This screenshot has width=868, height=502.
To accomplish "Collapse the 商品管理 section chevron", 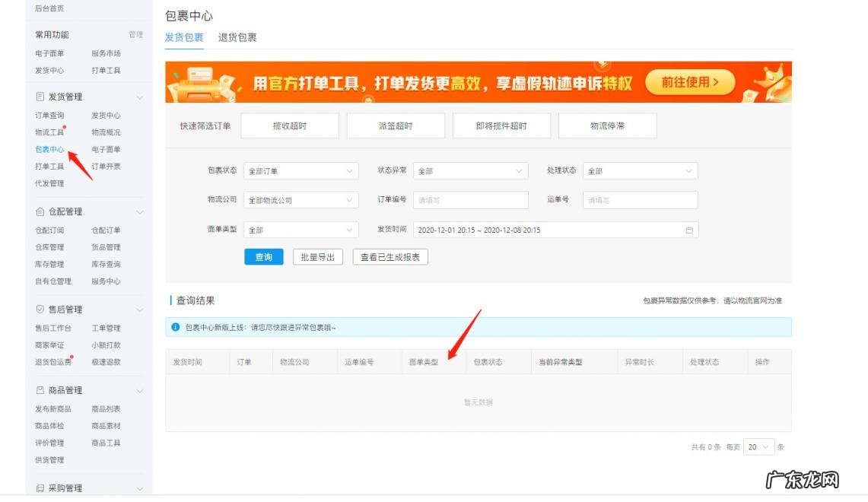I will click(x=140, y=389).
